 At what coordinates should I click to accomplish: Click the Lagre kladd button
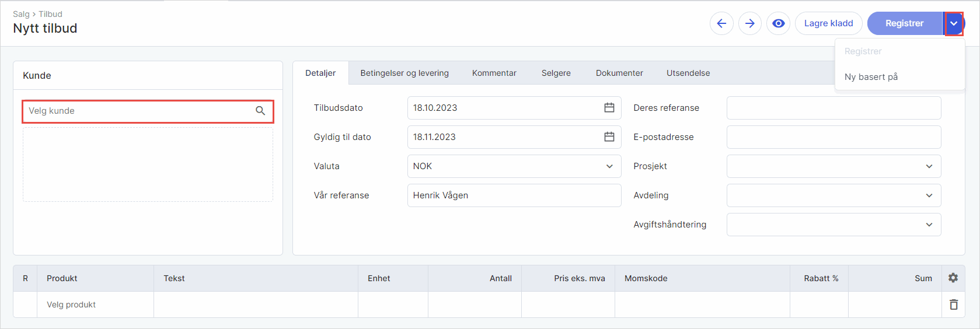pos(828,23)
